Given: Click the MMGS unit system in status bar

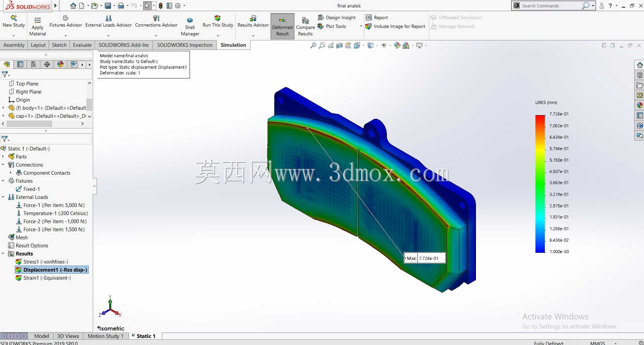Looking at the screenshot, I should (597, 343).
